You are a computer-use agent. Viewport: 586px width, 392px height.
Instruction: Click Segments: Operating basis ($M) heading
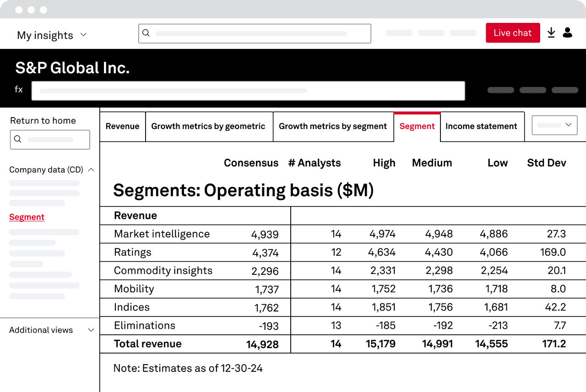(x=244, y=190)
